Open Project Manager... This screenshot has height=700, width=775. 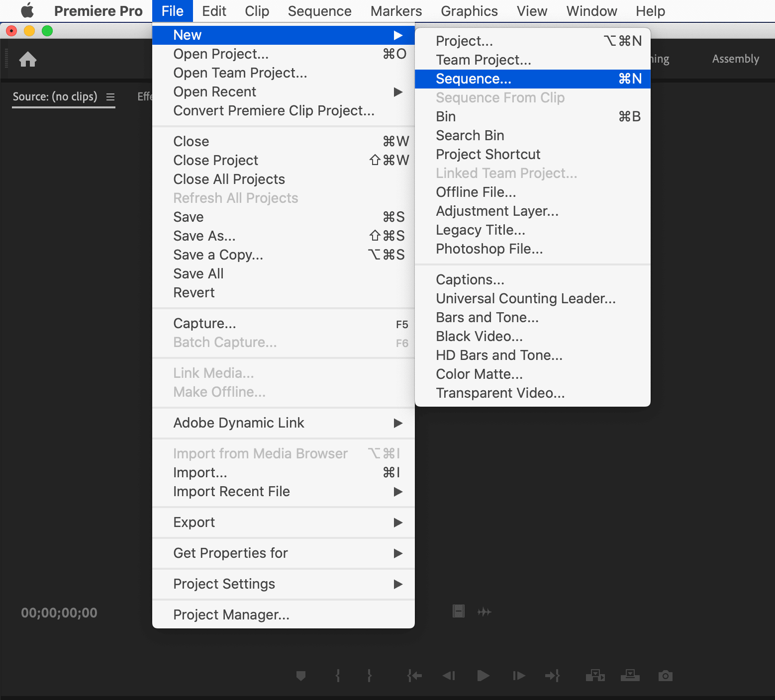coord(284,615)
